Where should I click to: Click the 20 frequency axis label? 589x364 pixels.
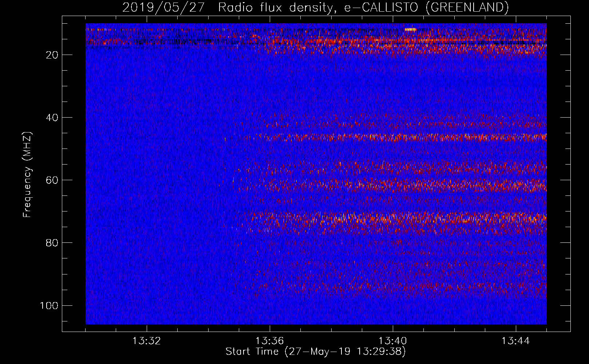click(x=52, y=55)
